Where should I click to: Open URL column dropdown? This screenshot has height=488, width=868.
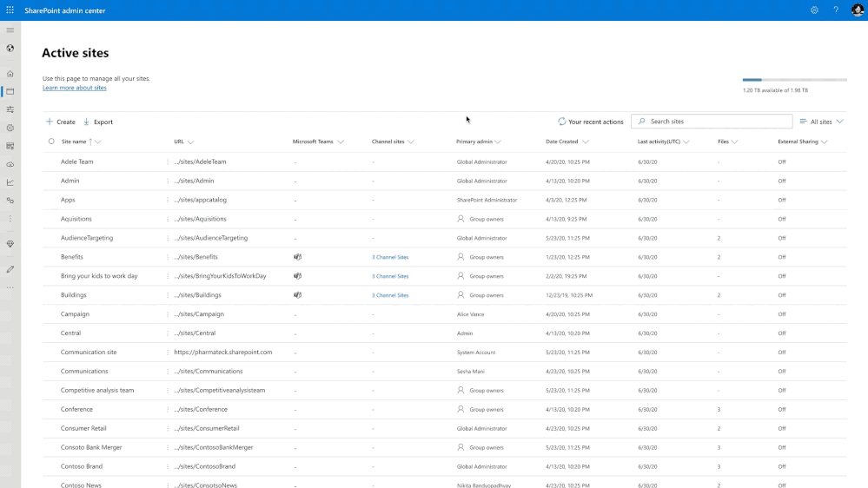190,142
